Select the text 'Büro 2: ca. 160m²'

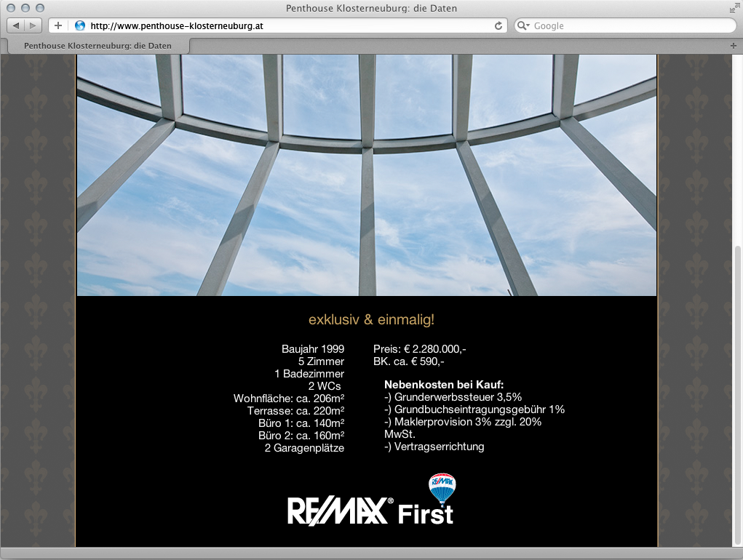(x=301, y=435)
